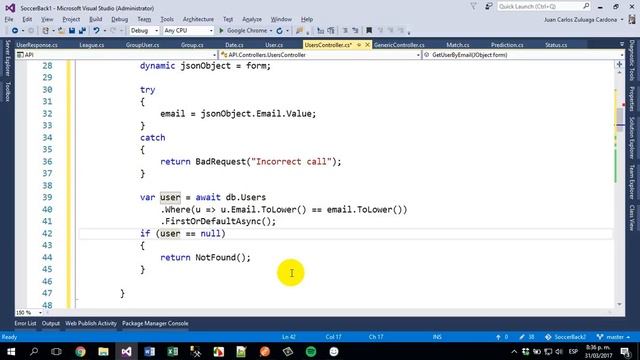Click the feedback icon near Quick Launch
Viewport: 640px width, 360px height.
point(488,7)
